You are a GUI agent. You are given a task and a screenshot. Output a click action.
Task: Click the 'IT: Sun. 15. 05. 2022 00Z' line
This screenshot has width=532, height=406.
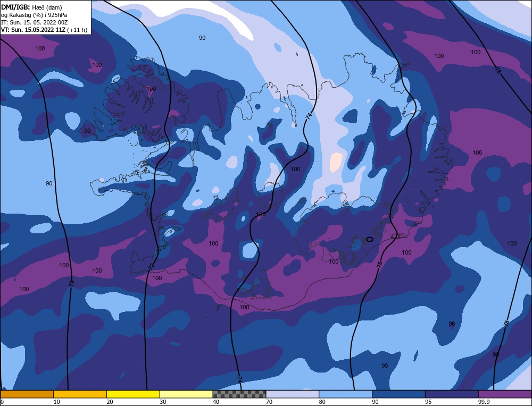point(34,22)
